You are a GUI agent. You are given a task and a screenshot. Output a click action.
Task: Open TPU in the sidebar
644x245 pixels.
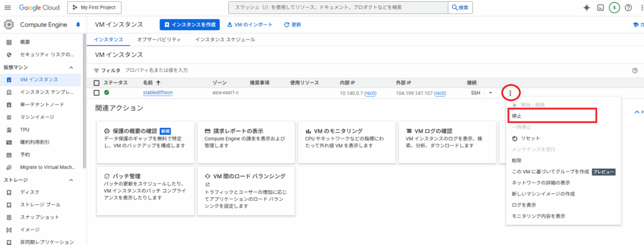[25, 130]
